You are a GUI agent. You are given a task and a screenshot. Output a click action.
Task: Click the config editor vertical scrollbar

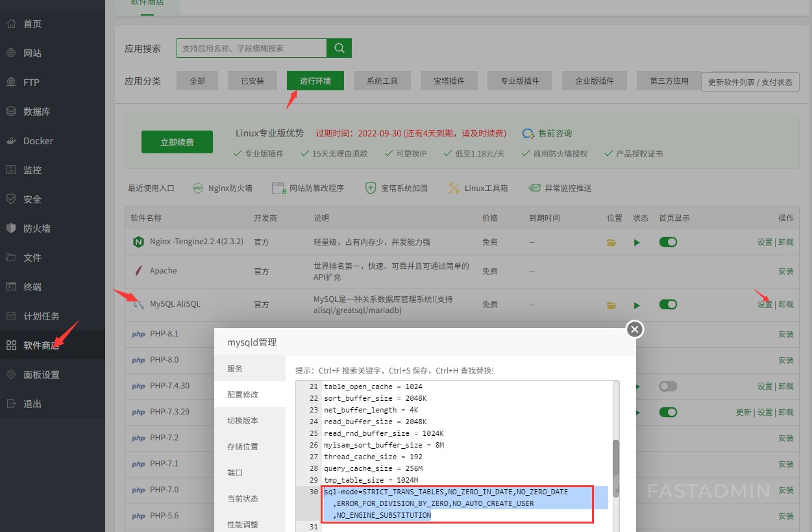[616, 468]
